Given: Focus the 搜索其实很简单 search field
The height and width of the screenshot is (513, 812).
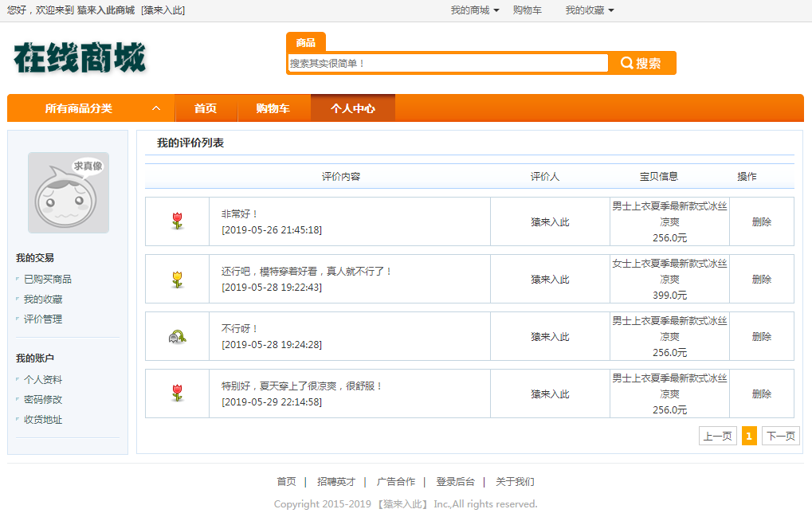Looking at the screenshot, I should pyautogui.click(x=448, y=63).
